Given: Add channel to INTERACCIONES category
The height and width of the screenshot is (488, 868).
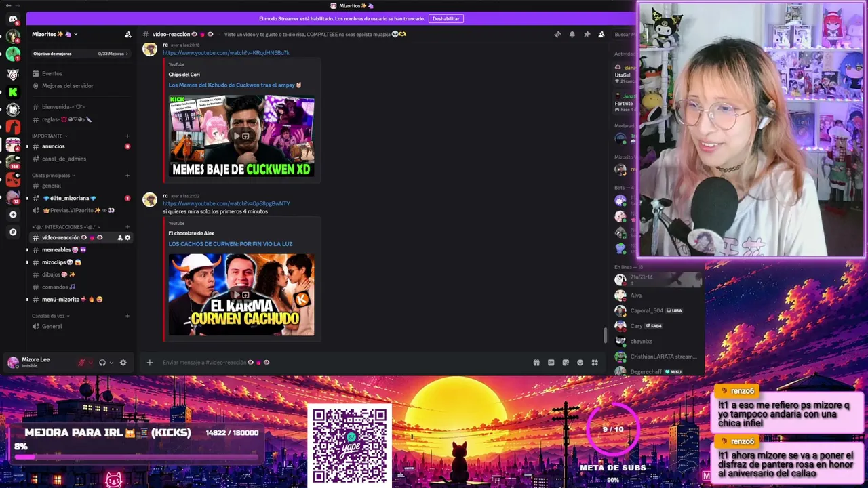Looking at the screenshot, I should pyautogui.click(x=127, y=227).
